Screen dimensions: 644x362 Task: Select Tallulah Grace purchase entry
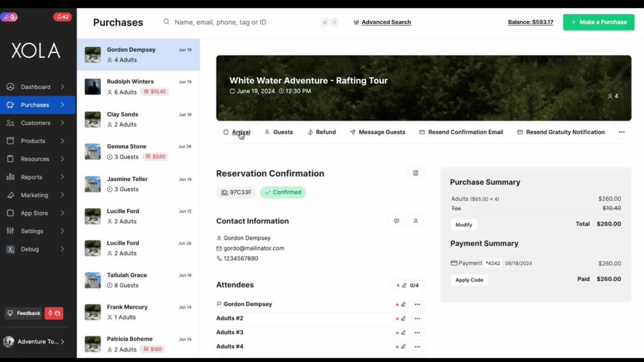[138, 280]
